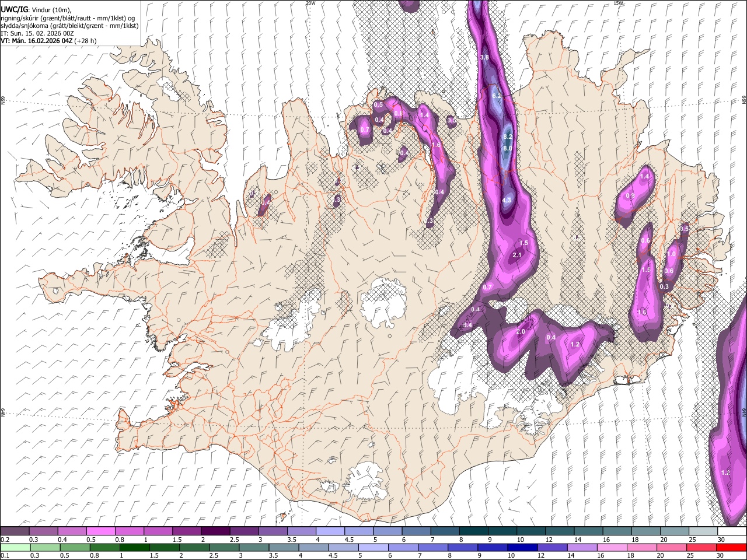Image resolution: width=747 pixels, height=560 pixels.
Task: Click the 15W longitude label
Action: click(x=618, y=3)
